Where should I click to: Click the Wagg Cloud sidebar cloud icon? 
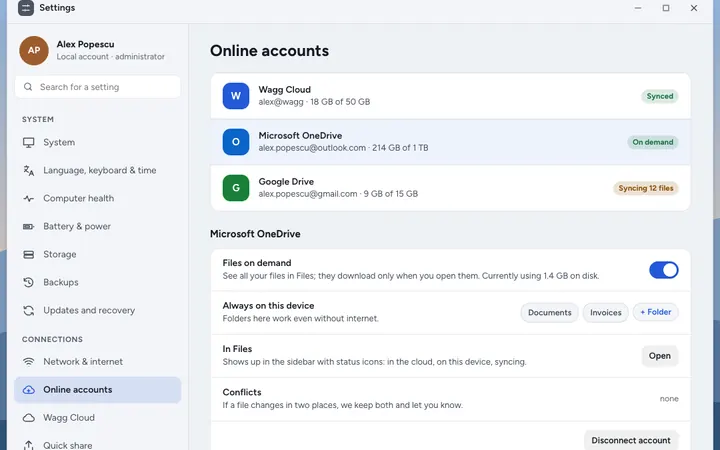28,418
